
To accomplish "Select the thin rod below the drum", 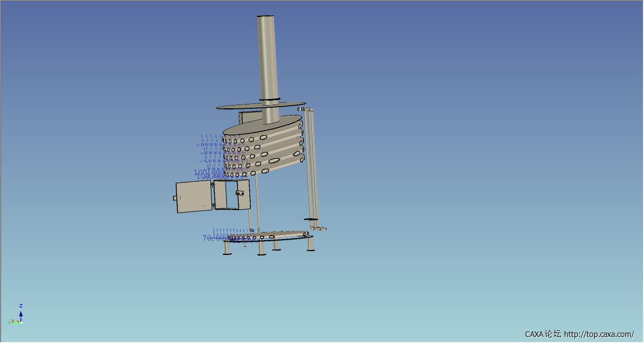I will (257, 201).
